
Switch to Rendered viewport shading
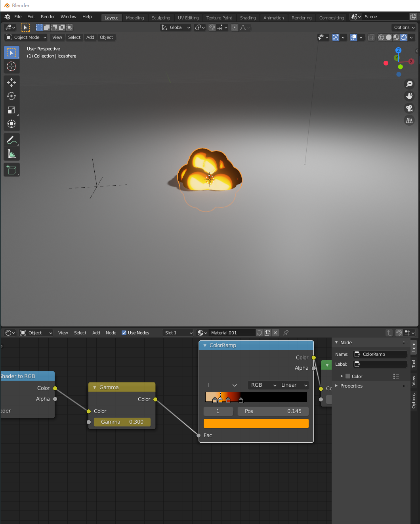click(x=404, y=37)
